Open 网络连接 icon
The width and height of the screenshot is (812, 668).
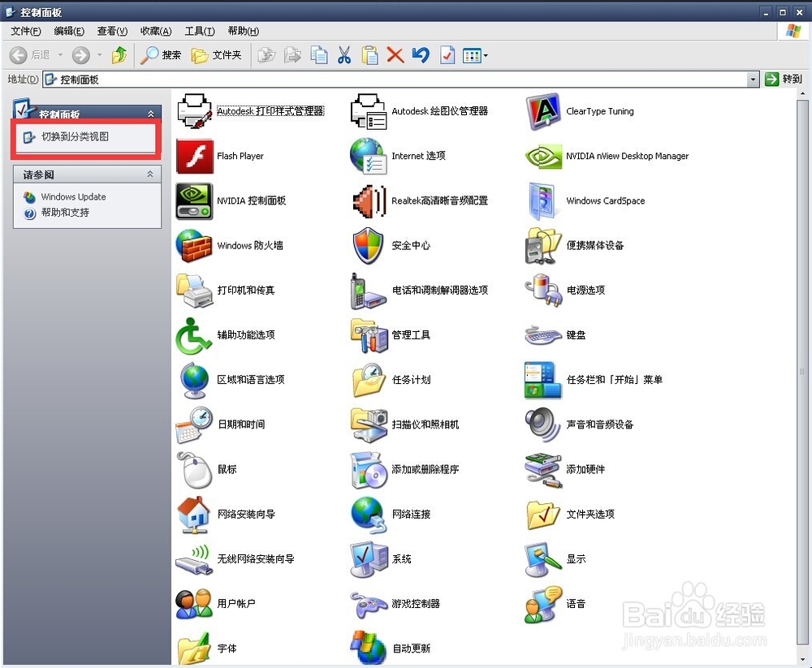click(x=368, y=515)
